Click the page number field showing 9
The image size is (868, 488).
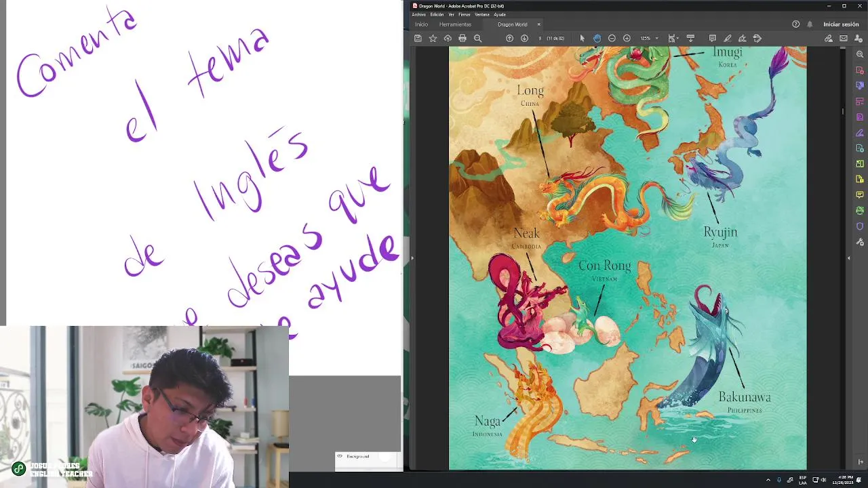coord(540,39)
